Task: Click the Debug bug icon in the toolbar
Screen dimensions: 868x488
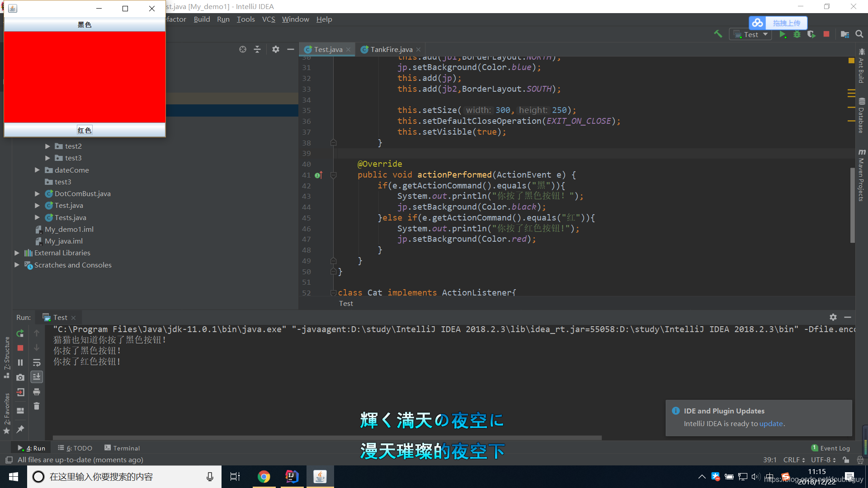Action: coord(797,34)
